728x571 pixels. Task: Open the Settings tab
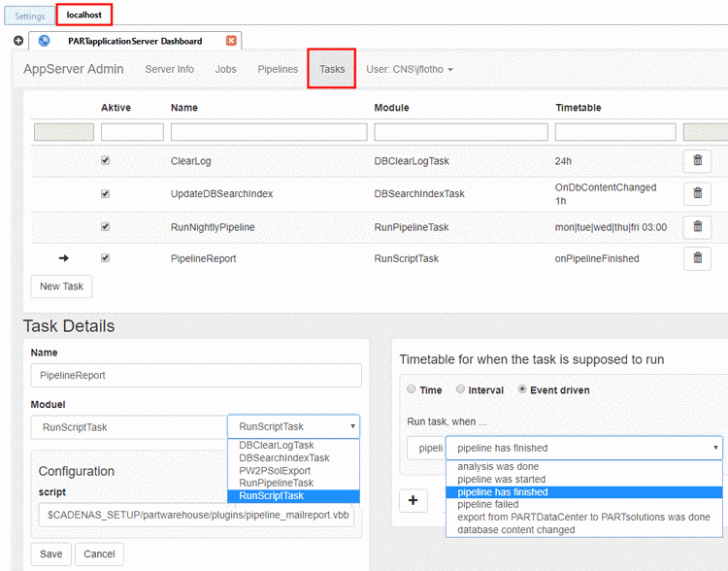point(29,17)
